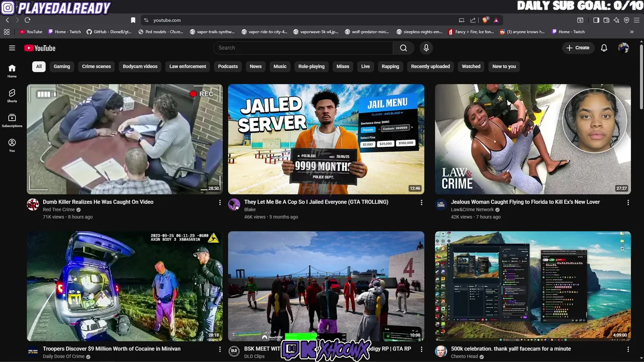Select the All filter chip
This screenshot has width=644, height=362.
[x=39, y=66]
